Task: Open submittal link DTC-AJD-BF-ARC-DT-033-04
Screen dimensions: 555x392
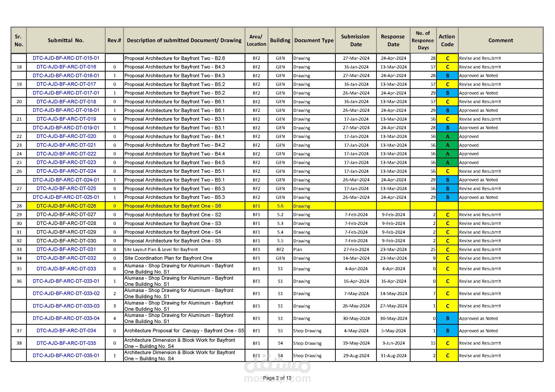Action: click(x=66, y=318)
